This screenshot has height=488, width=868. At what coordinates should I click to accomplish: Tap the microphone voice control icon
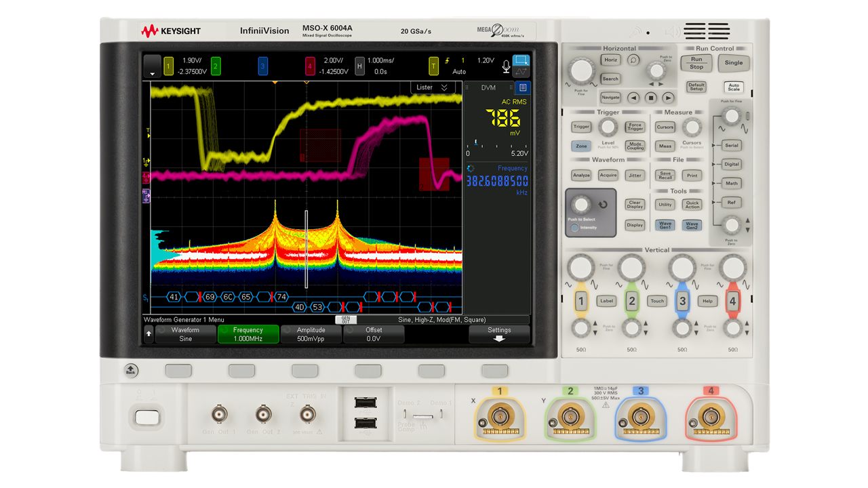[505, 66]
